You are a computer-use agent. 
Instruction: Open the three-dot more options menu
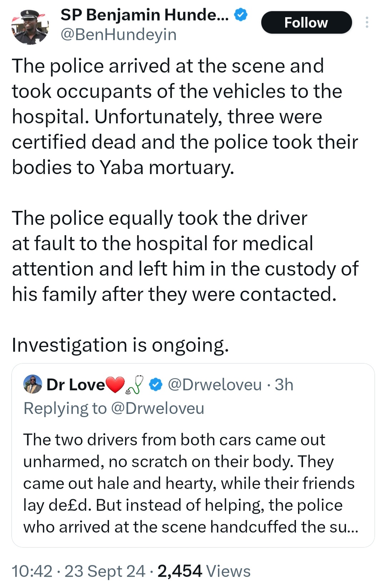click(367, 23)
